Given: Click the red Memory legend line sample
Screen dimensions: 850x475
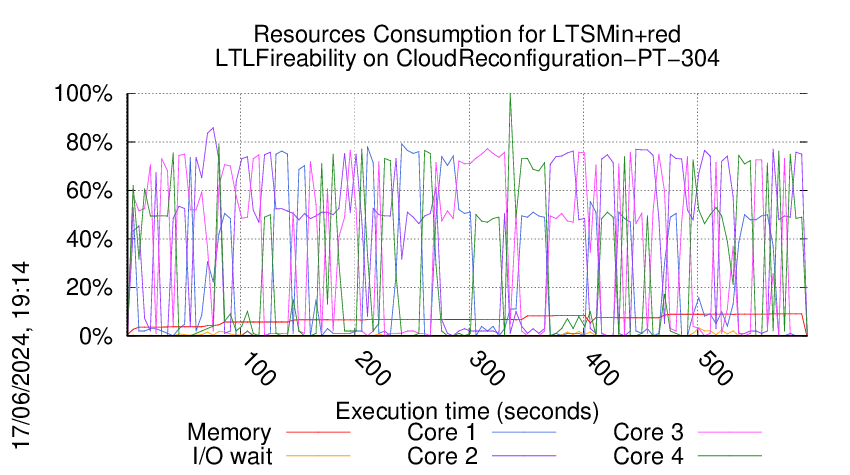Looking at the screenshot, I should 318,432.
